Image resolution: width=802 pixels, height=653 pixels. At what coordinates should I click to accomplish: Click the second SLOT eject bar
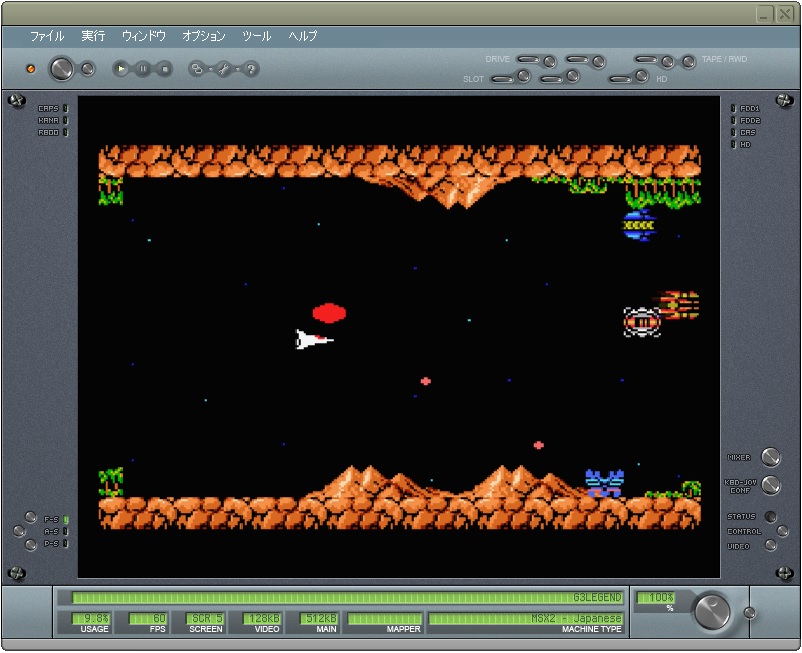[x=551, y=79]
